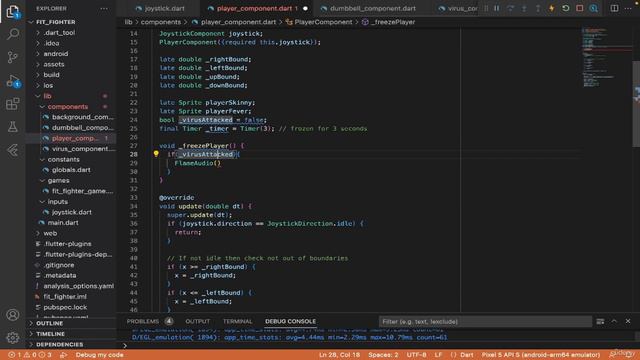Trigger Flutter Hot Reload lightning icon
640x360 pixels.
(552, 8)
